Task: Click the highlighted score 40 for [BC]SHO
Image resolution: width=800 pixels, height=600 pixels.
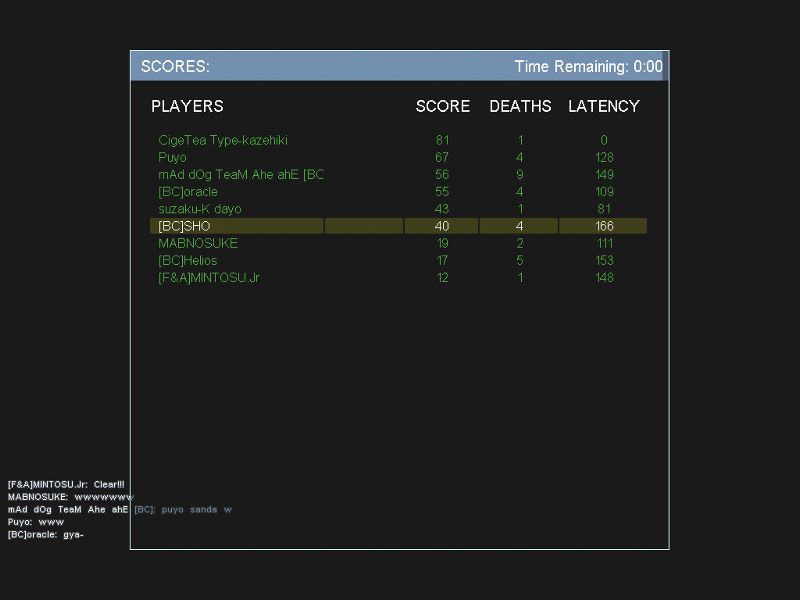Action: 442,226
